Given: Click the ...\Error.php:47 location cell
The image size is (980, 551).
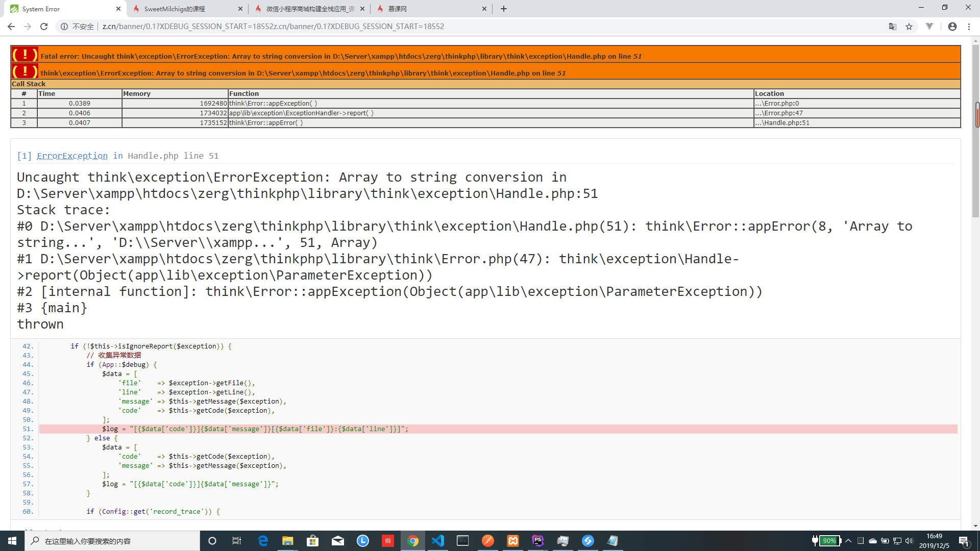Looking at the screenshot, I should pyautogui.click(x=856, y=113).
